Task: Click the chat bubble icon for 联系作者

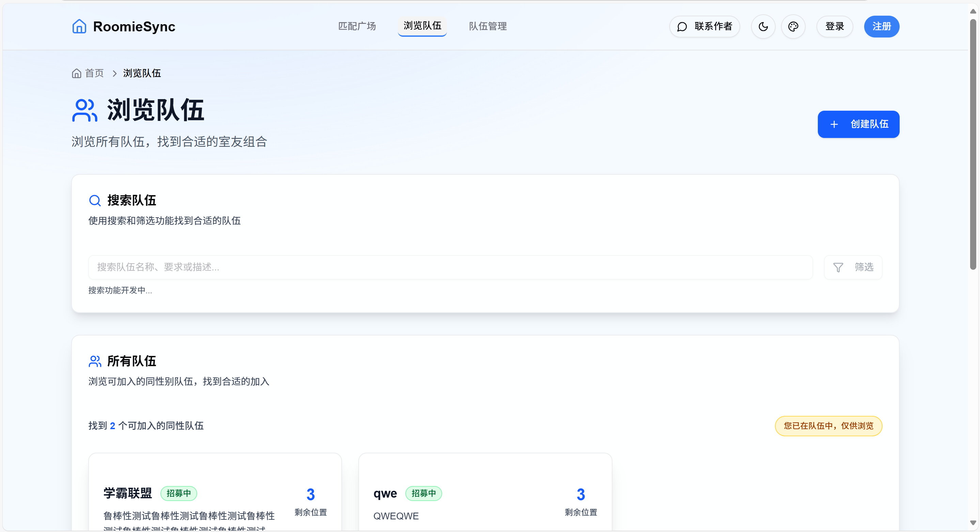Action: (x=682, y=27)
